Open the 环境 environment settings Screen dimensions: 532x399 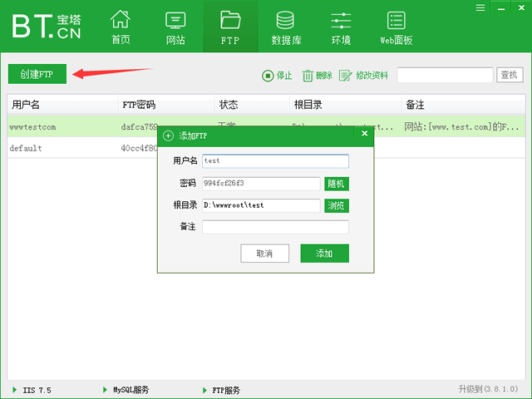(x=341, y=27)
